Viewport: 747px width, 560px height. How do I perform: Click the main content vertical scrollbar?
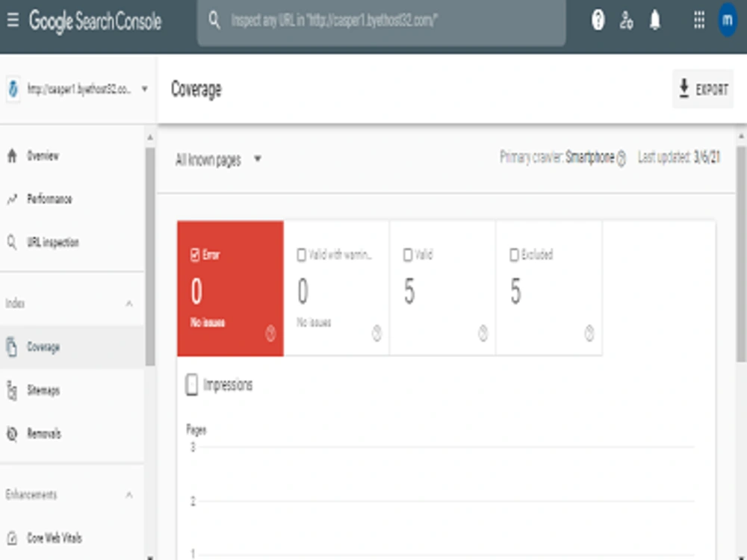tap(741, 253)
